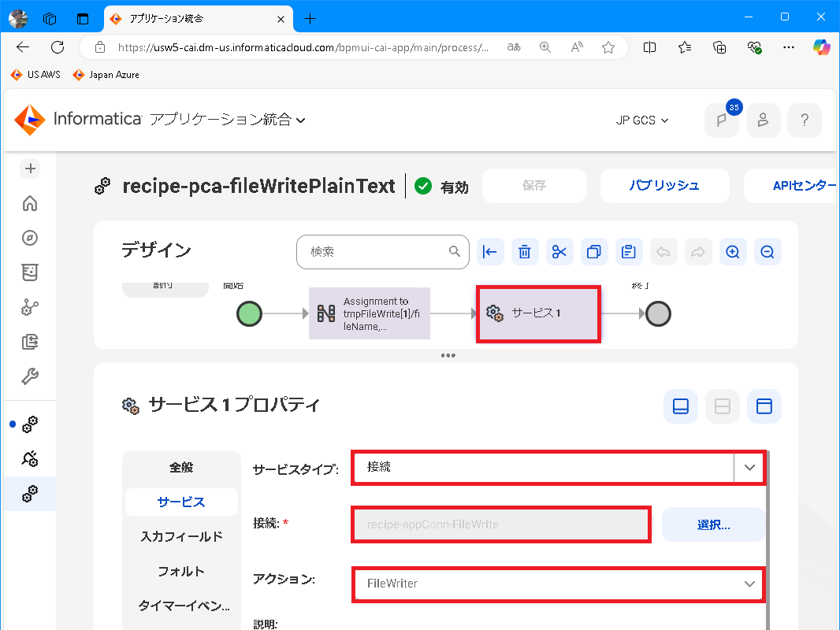Dock properties panel to bottom layout

[x=681, y=406]
